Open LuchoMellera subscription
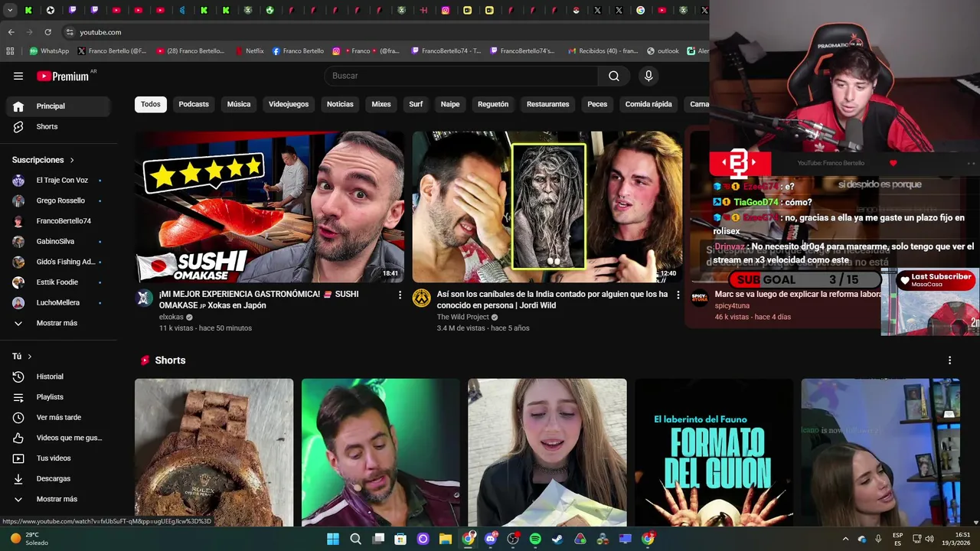The image size is (980, 551). pos(58,302)
